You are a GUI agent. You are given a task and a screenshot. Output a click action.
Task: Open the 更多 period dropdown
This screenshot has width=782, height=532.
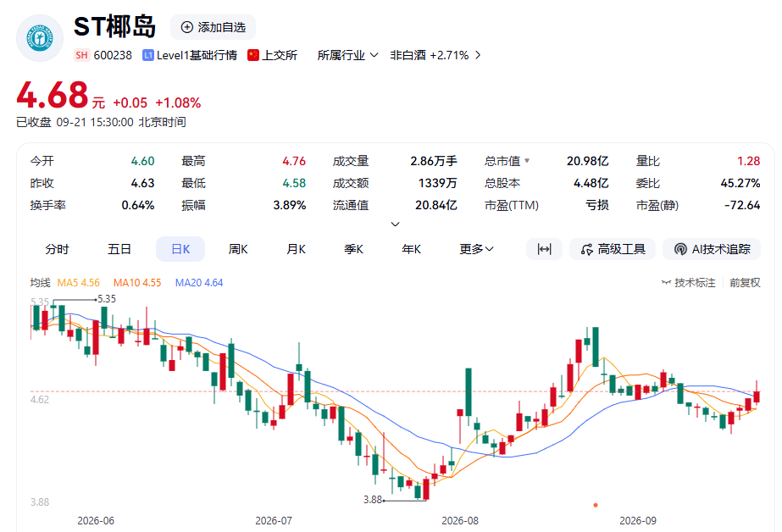point(476,249)
